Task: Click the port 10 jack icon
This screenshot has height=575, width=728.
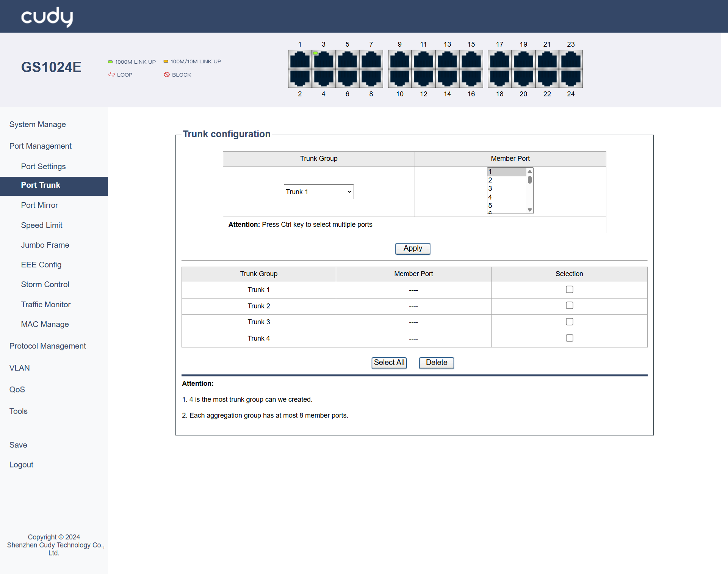Action: point(399,78)
